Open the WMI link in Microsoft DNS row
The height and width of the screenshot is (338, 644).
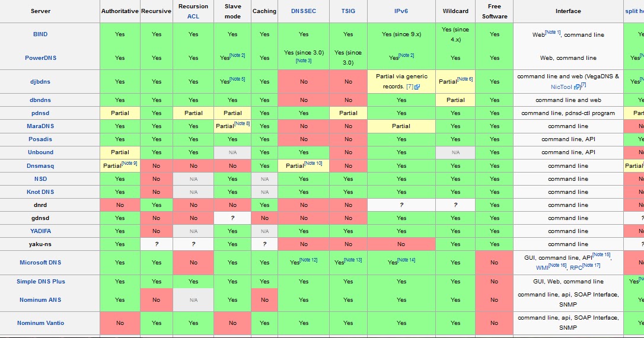pos(542,268)
